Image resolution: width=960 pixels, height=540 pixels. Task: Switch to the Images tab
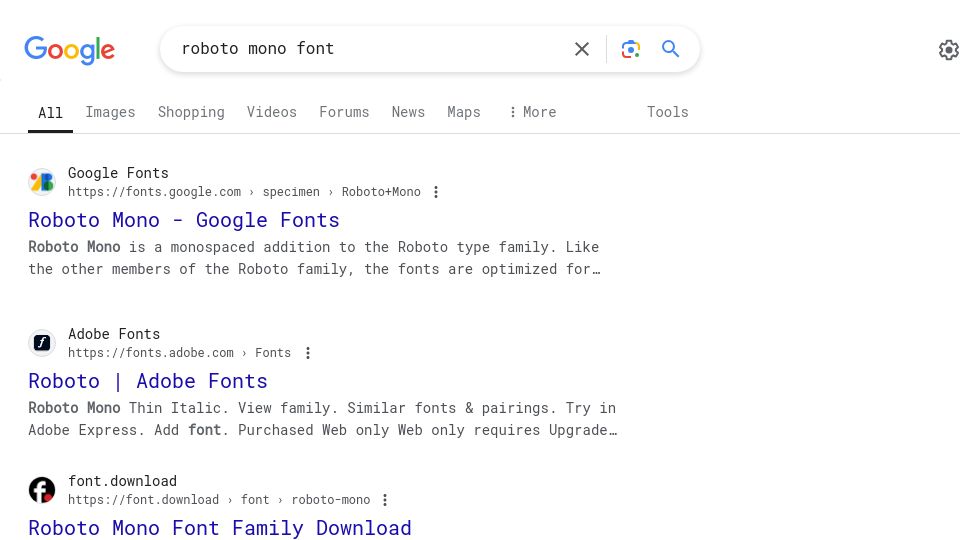pos(110,112)
